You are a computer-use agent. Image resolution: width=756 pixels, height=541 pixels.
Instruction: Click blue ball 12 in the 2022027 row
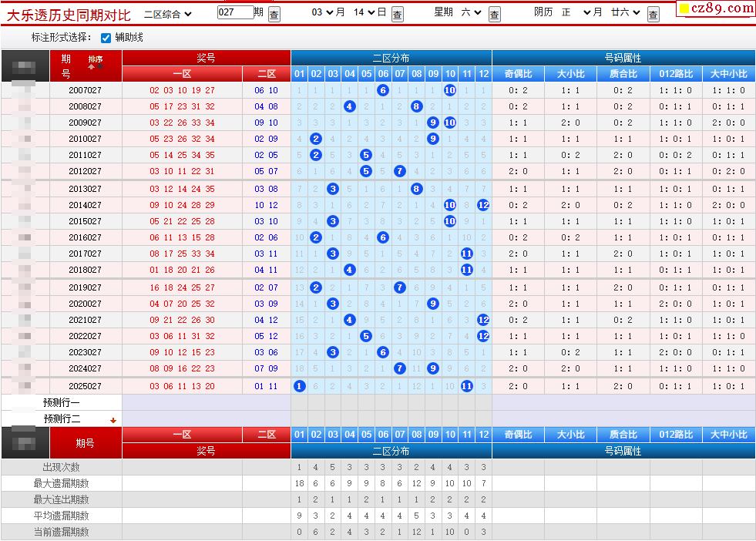pos(483,336)
